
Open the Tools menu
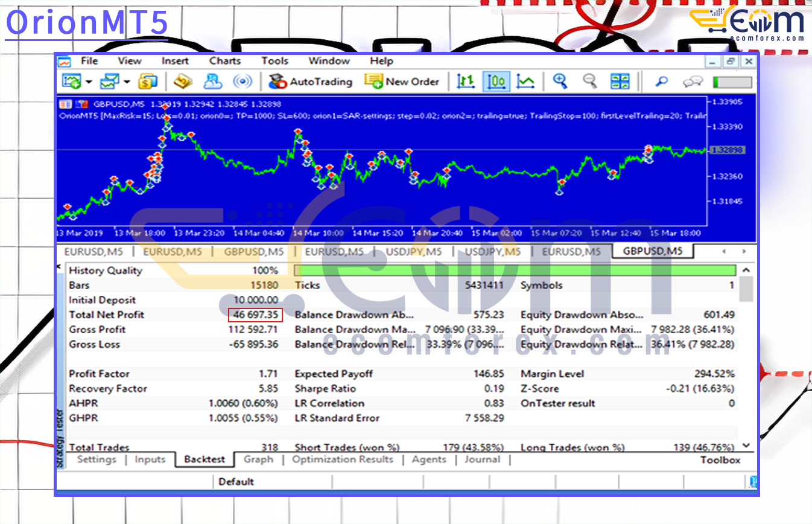(275, 61)
